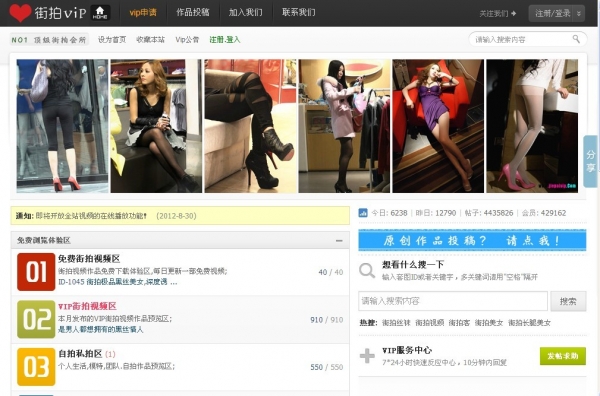Open the second banner photo of seated woman
This screenshot has width=600, height=396.
click(156, 125)
